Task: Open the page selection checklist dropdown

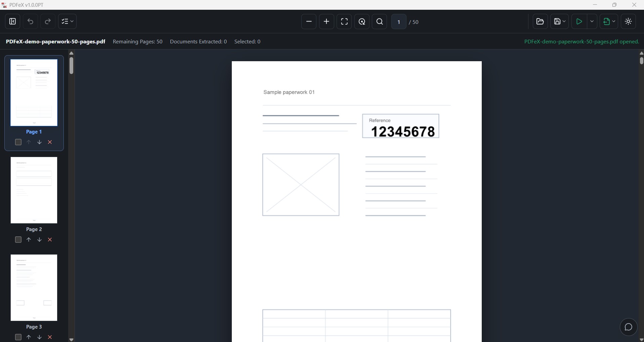Action: pos(68,22)
